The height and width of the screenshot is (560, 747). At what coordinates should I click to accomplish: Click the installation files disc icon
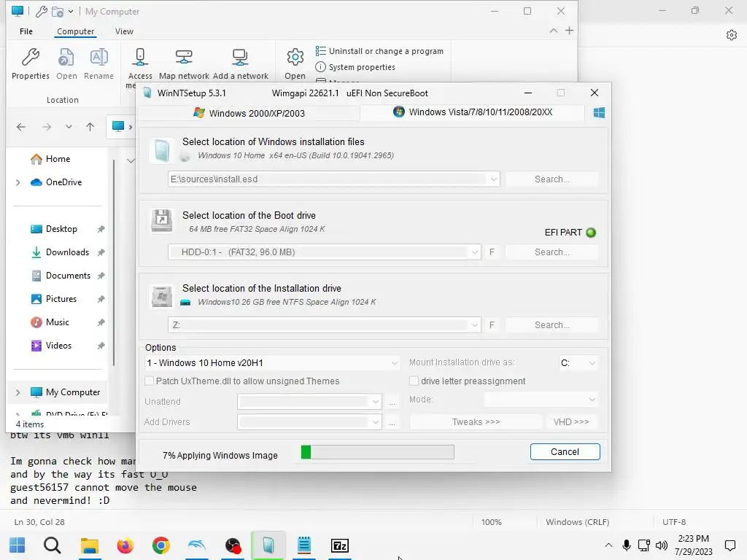161,151
